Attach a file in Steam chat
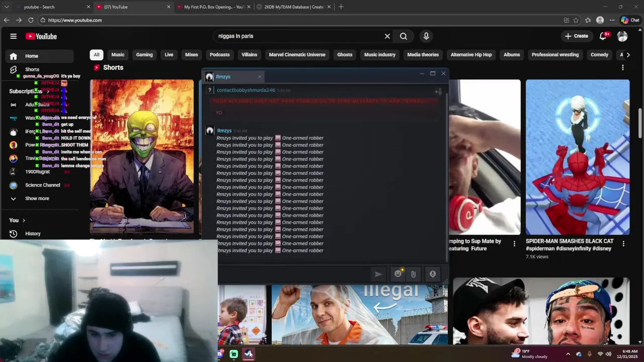 click(x=413, y=274)
